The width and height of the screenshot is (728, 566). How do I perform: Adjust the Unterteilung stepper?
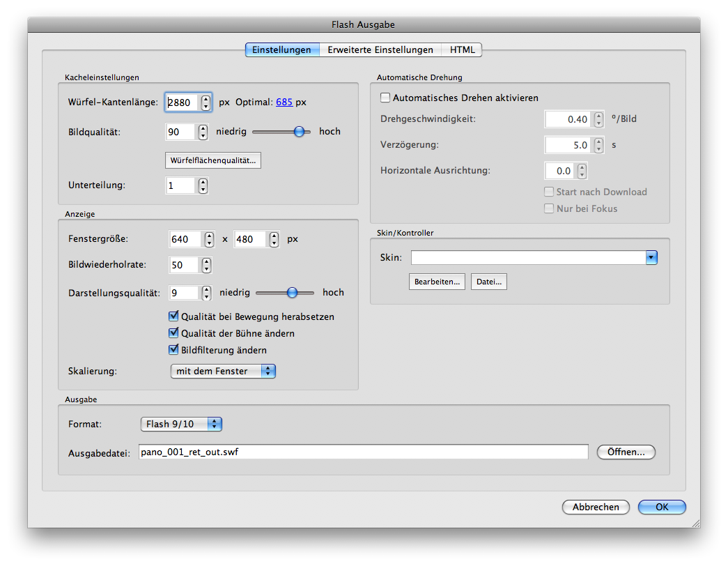[203, 185]
